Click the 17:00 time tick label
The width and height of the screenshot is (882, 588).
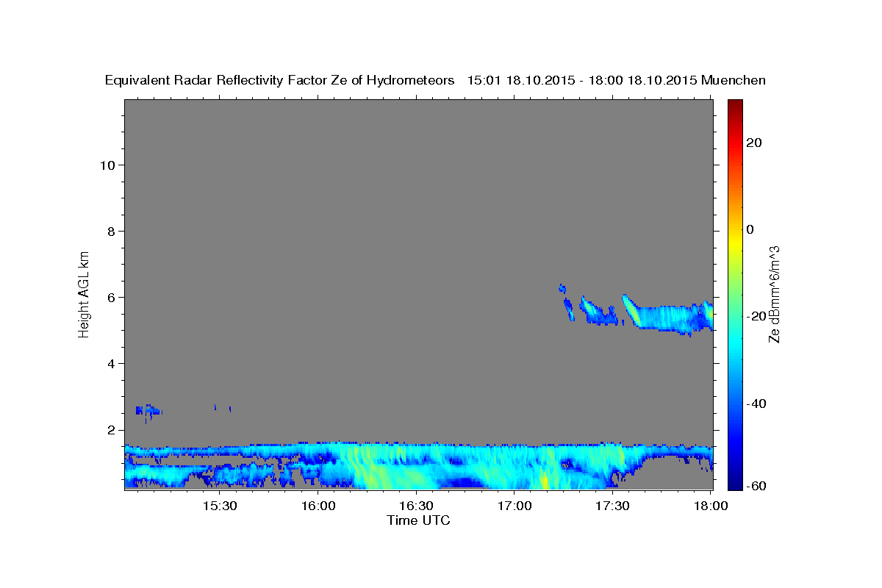tap(514, 506)
